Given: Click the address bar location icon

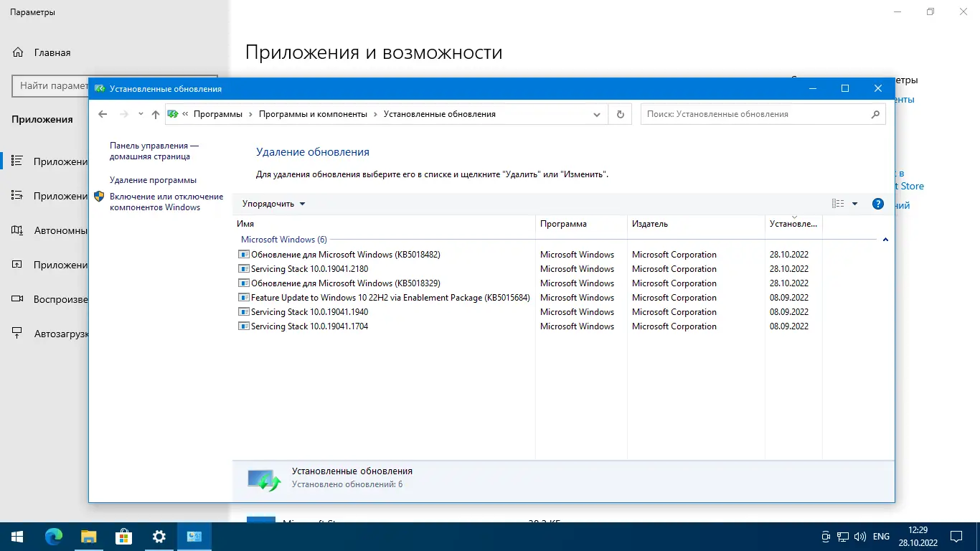Looking at the screenshot, I should (x=172, y=114).
